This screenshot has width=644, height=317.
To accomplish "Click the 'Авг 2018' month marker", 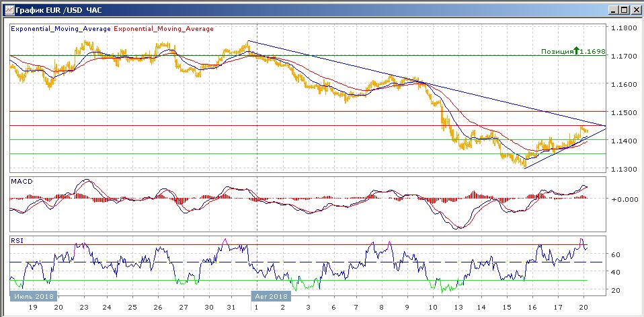I will click(271, 295).
